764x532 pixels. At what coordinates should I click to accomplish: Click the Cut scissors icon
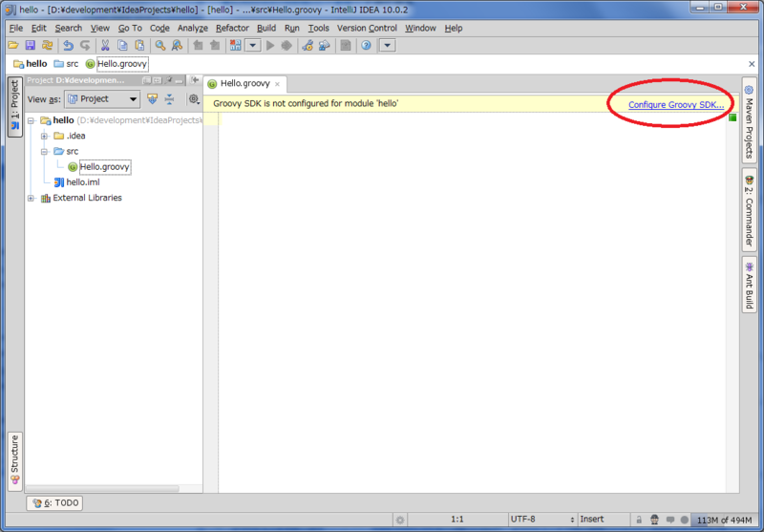coord(105,45)
